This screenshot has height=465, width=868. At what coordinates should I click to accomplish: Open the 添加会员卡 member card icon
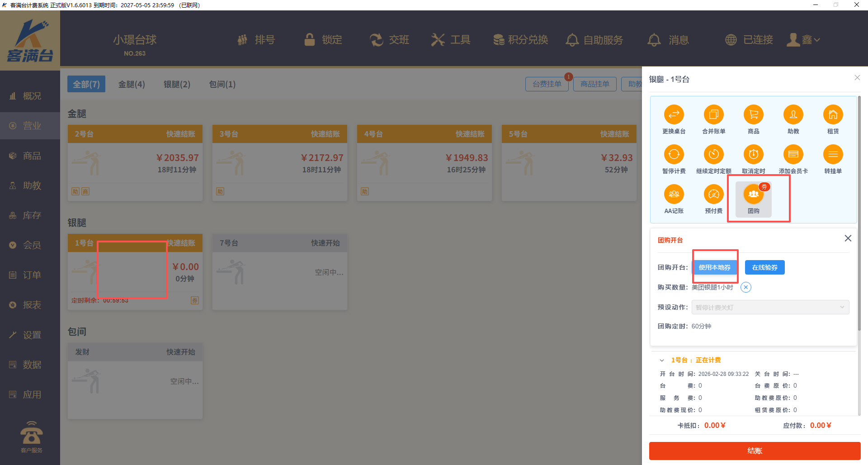coord(793,155)
